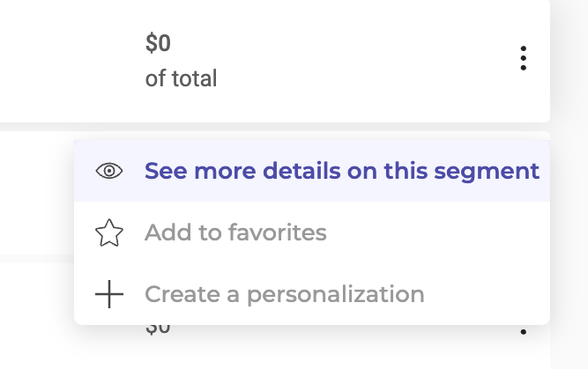Open the three-dot menu beside $0 of total
The width and height of the screenshot is (588, 369).
(x=523, y=58)
